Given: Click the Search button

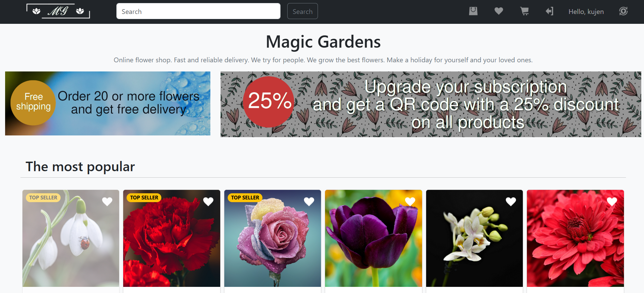Looking at the screenshot, I should point(303,11).
